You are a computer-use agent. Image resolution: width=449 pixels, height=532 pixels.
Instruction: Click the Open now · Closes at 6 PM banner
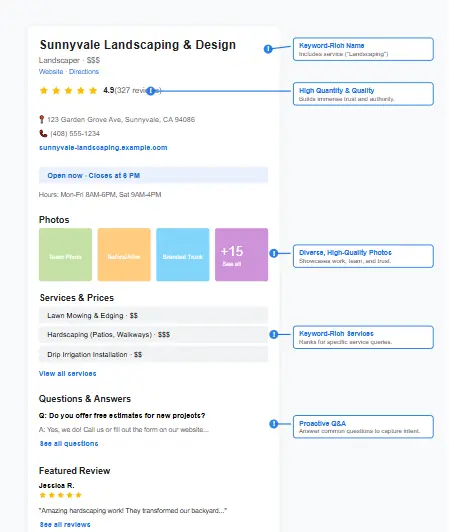(x=153, y=175)
